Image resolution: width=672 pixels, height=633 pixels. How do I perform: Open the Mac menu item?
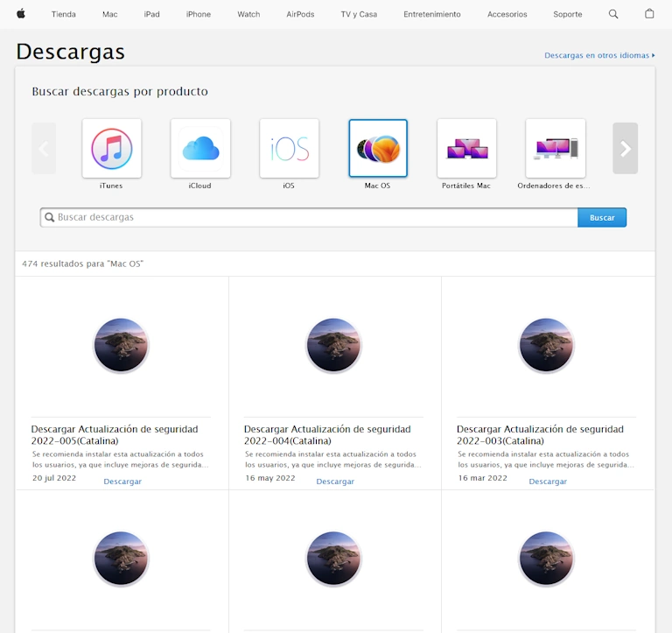click(x=109, y=14)
